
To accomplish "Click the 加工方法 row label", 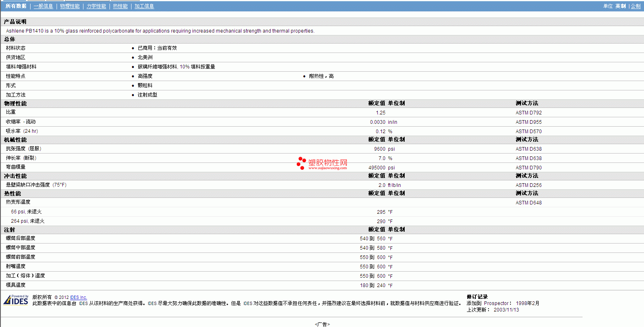I will tap(15, 95).
